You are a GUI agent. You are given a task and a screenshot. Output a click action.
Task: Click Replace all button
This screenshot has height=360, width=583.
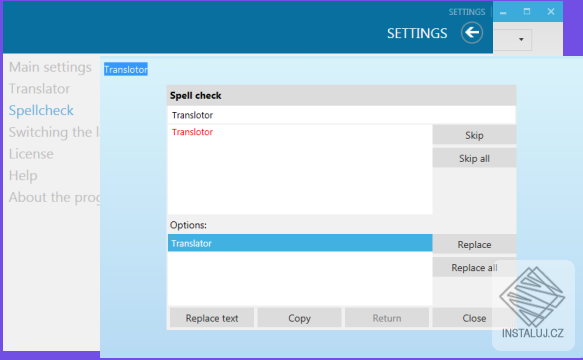474,267
